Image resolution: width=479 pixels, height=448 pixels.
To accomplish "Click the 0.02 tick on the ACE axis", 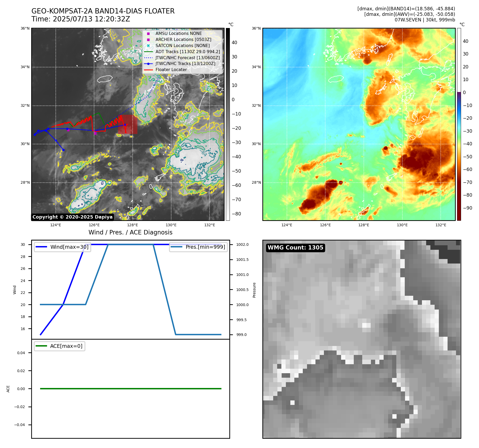I will point(21,371).
